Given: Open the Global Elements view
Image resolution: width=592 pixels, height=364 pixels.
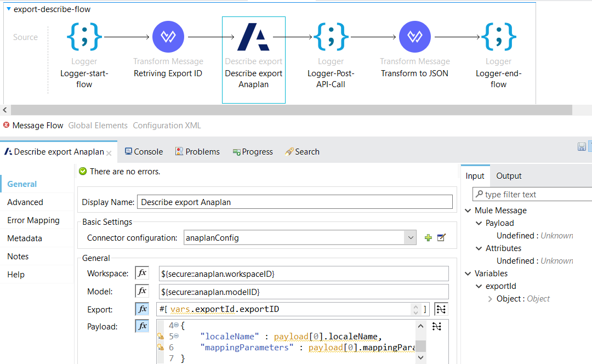Looking at the screenshot, I should [x=98, y=126].
